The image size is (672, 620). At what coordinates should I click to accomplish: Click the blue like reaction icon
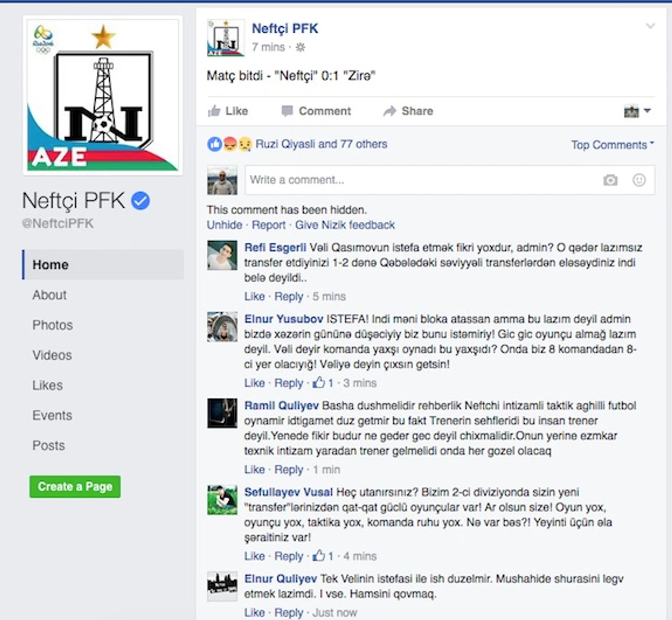pyautogui.click(x=214, y=144)
